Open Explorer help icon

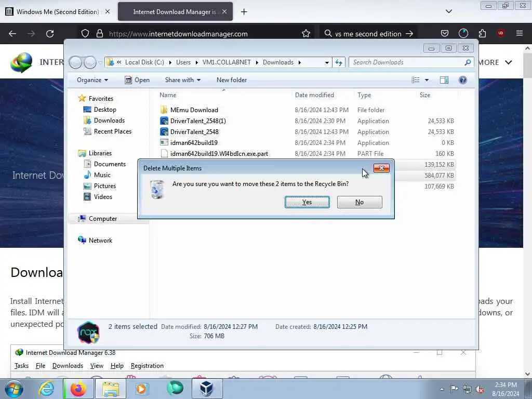pyautogui.click(x=462, y=79)
